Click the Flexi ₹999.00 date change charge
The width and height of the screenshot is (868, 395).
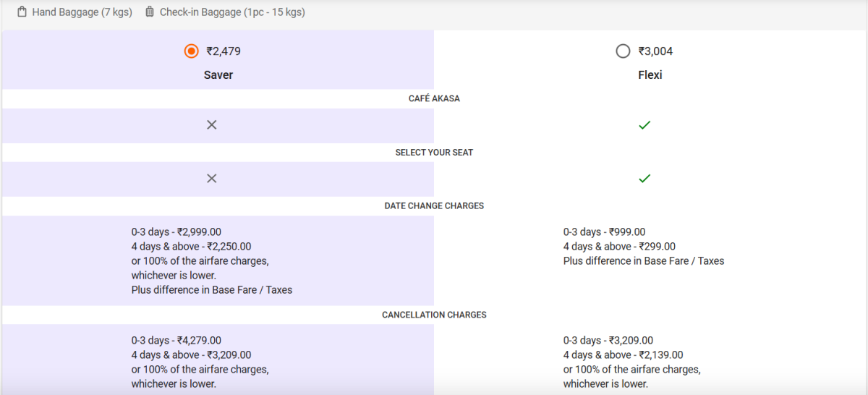(626, 232)
